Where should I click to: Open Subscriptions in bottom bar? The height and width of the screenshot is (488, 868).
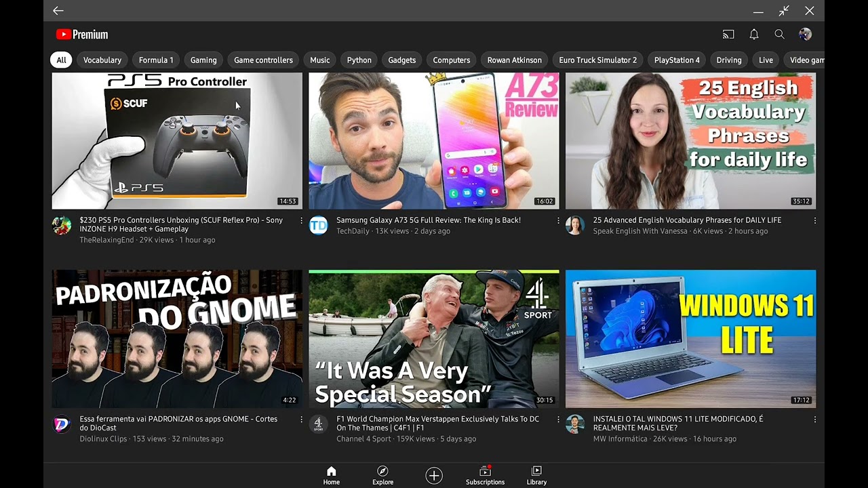click(x=485, y=476)
